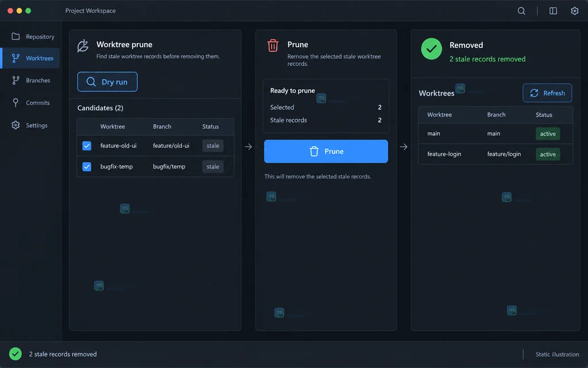Uncheck the bugfix-temp worktree checkbox
Screen dimensions: 588x368
pyautogui.click(x=87, y=166)
